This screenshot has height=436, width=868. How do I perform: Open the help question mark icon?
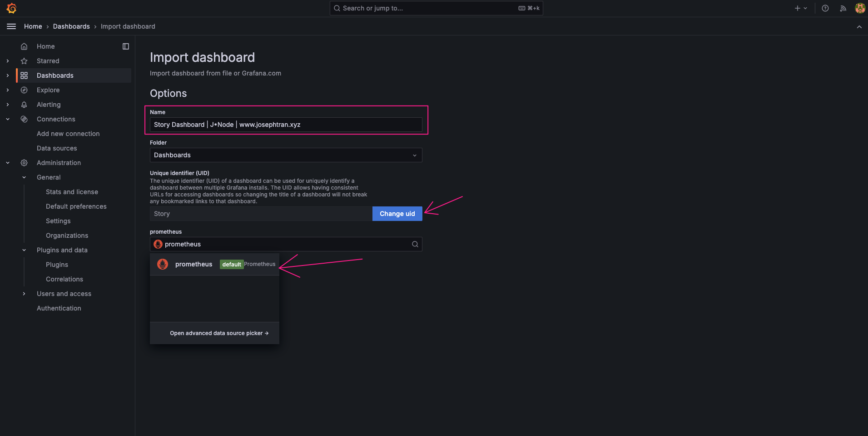click(825, 8)
